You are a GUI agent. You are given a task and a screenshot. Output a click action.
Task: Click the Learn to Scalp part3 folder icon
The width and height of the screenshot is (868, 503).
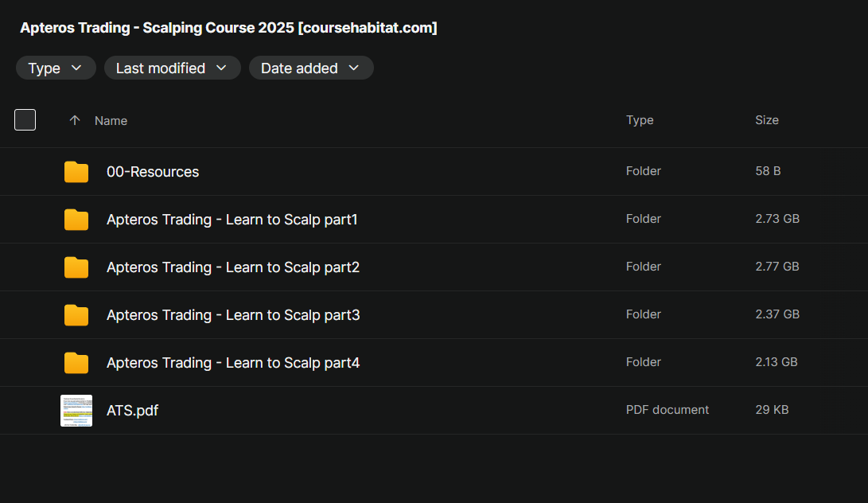[x=76, y=315]
